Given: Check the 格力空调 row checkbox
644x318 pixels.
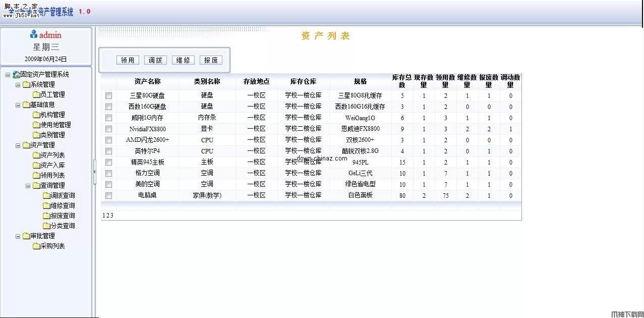Looking at the screenshot, I should [108, 173].
